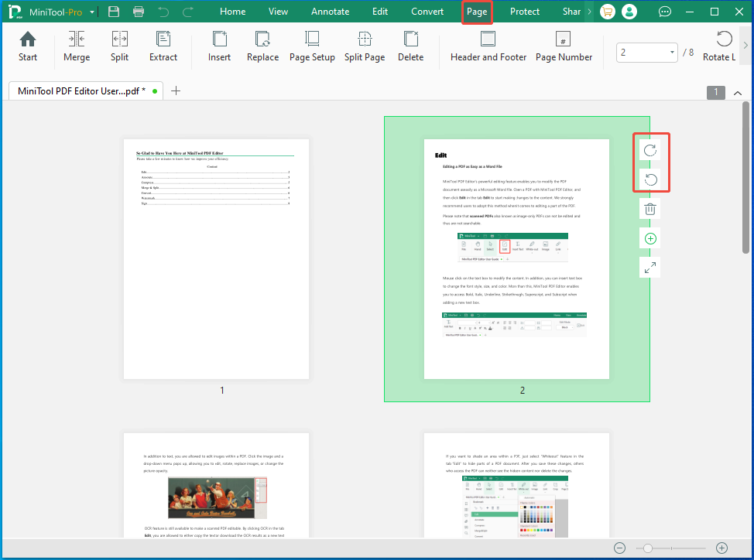Screen dimensions: 754x560
Task: Click the MiniTool app logo
Action: coord(15,12)
